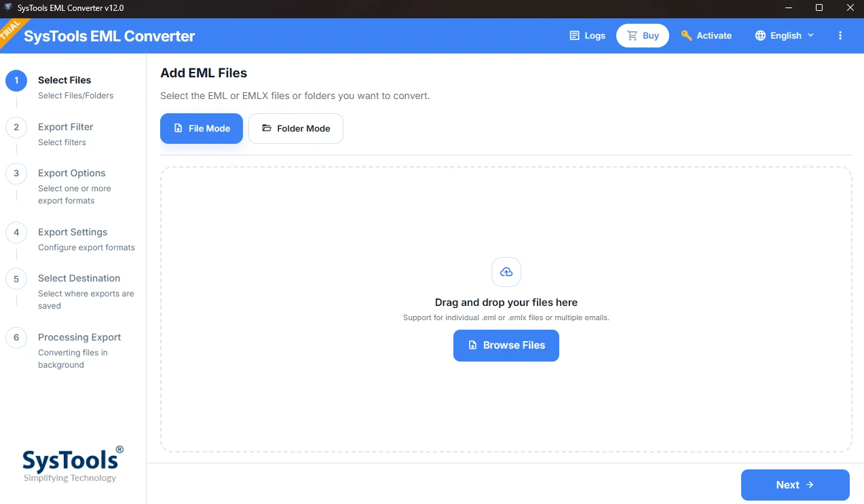
Task: Click the Next button
Action: click(795, 485)
